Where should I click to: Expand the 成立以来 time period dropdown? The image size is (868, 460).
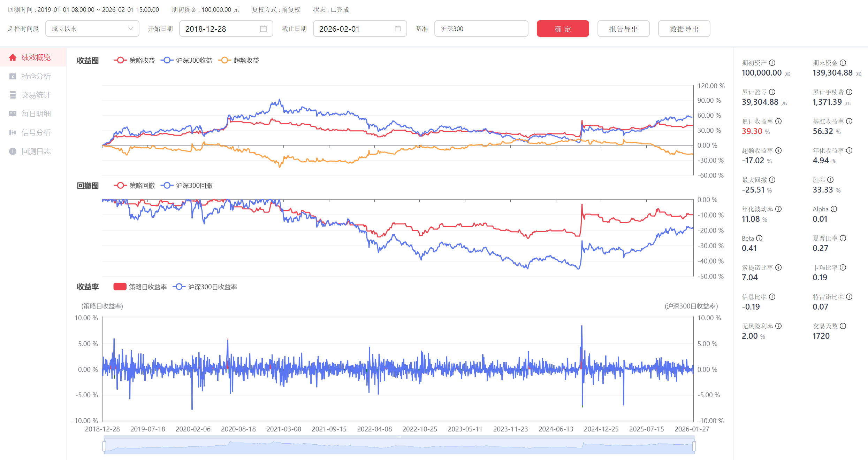[x=92, y=29]
